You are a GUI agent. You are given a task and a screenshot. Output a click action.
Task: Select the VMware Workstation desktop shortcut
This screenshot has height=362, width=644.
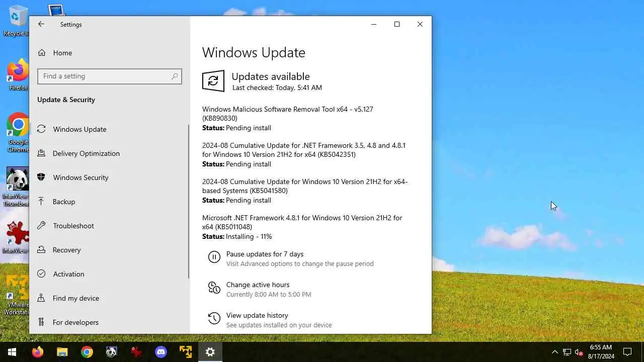(x=16, y=295)
